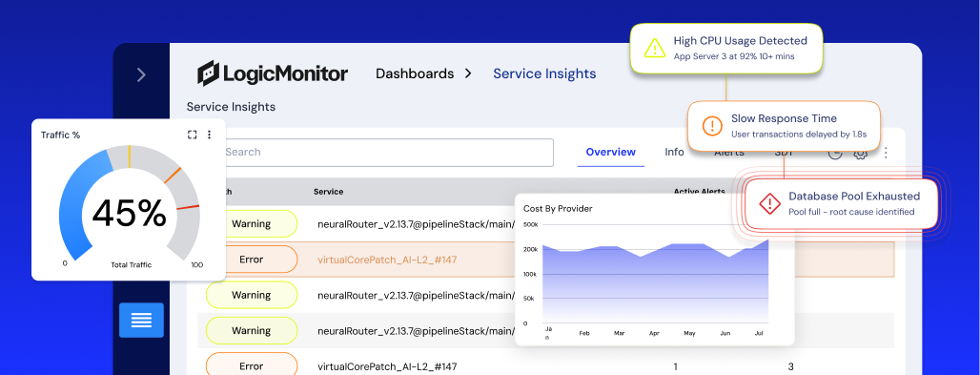This screenshot has width=980, height=375.
Task: Click the first Warning status badge
Action: coord(252,223)
